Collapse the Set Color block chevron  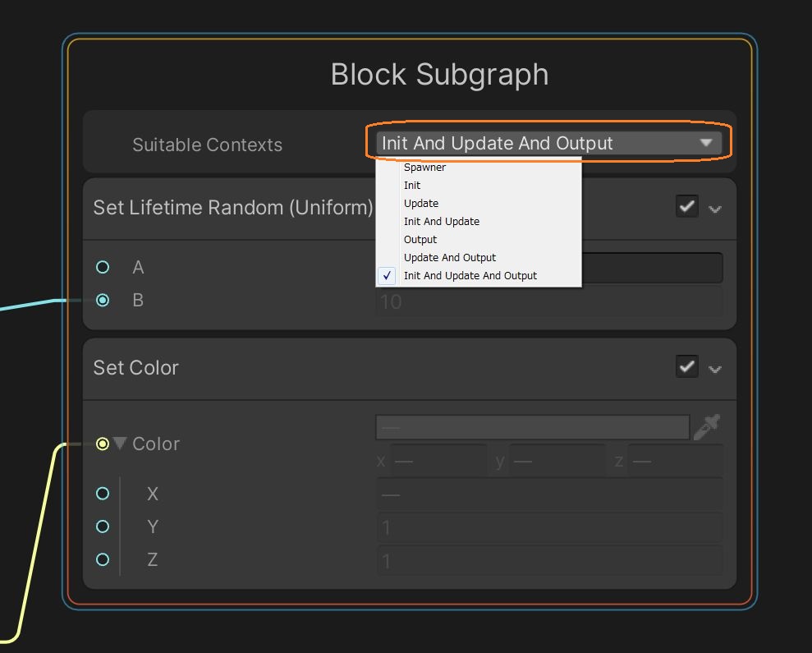coord(714,369)
